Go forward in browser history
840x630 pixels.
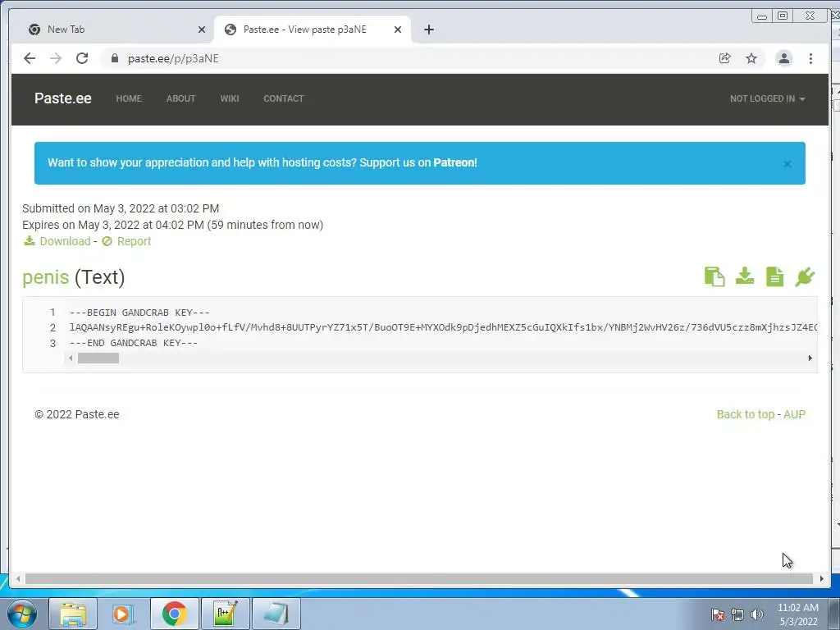[56, 58]
